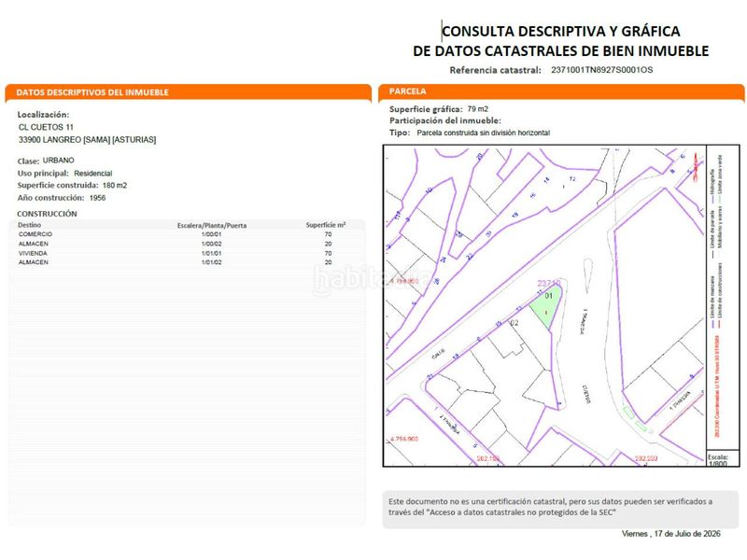Click the 'VIVIENDA' table row
The height and width of the screenshot is (560, 747).
pos(188,253)
